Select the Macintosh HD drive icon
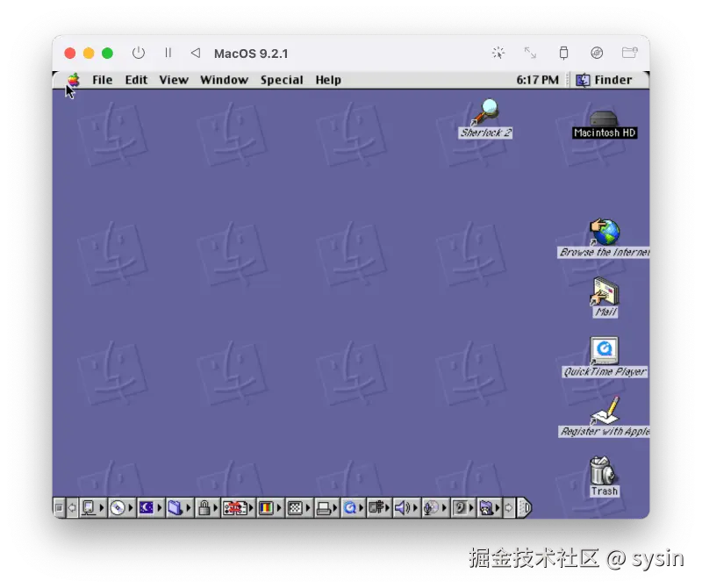Screen dimensions: 702x588 click(605, 124)
